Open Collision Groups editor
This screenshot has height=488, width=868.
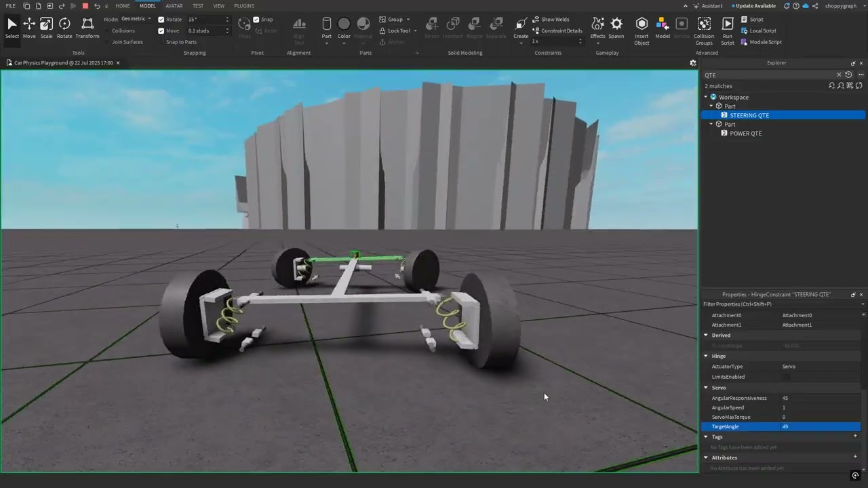coord(704,31)
